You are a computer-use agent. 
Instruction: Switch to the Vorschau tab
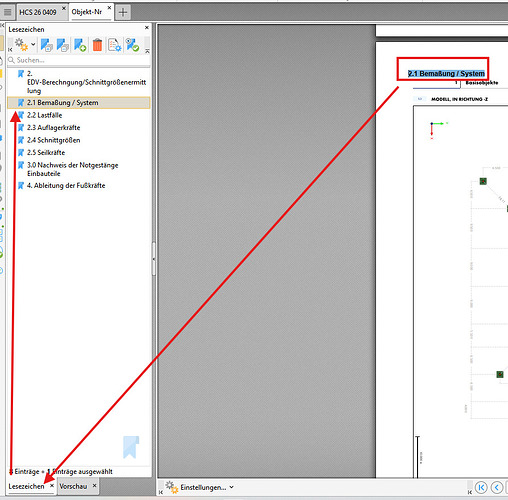tap(73, 486)
